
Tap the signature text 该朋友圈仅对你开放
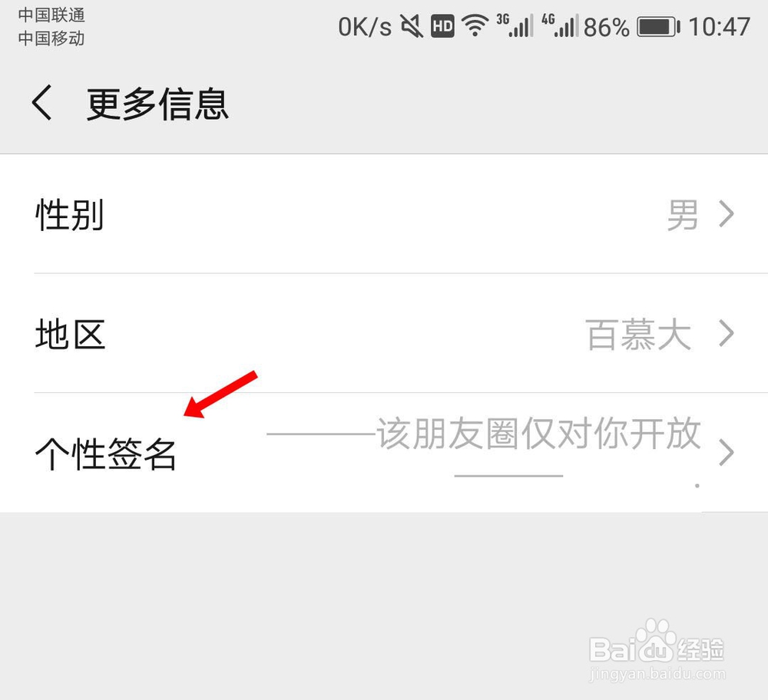tap(539, 434)
